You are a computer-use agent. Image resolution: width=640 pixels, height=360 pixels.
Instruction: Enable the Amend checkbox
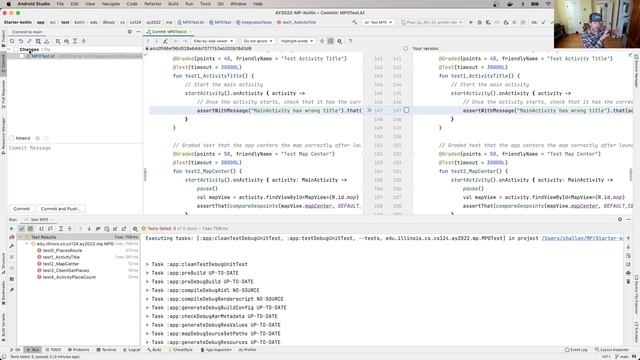point(11,138)
